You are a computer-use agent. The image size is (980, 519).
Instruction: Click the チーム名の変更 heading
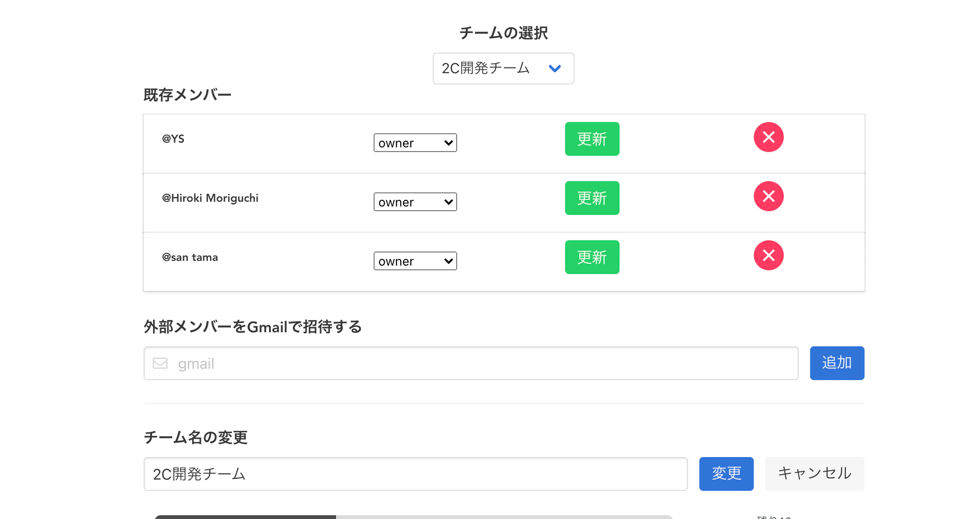[195, 437]
